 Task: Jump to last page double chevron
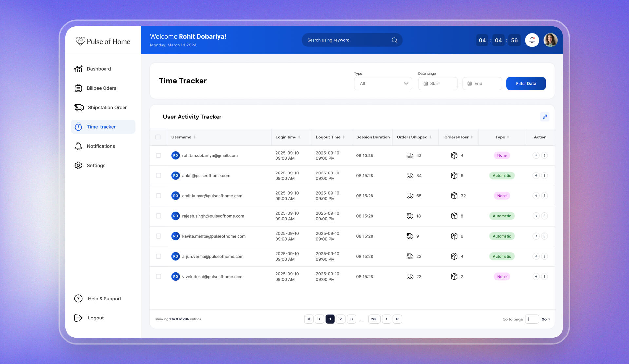tap(397, 319)
